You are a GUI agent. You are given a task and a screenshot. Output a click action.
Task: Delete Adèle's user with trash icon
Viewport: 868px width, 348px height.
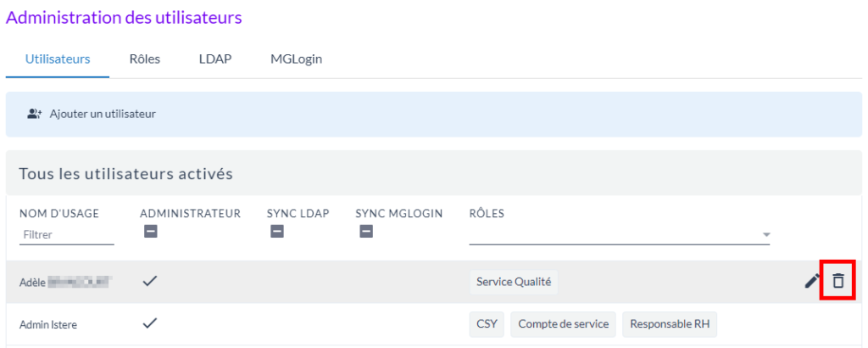[837, 281]
